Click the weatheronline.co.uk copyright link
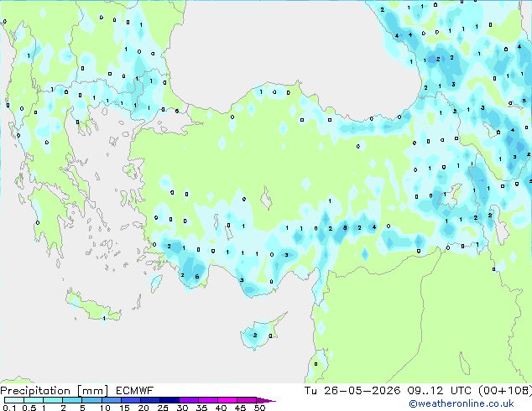 [x=462, y=403]
